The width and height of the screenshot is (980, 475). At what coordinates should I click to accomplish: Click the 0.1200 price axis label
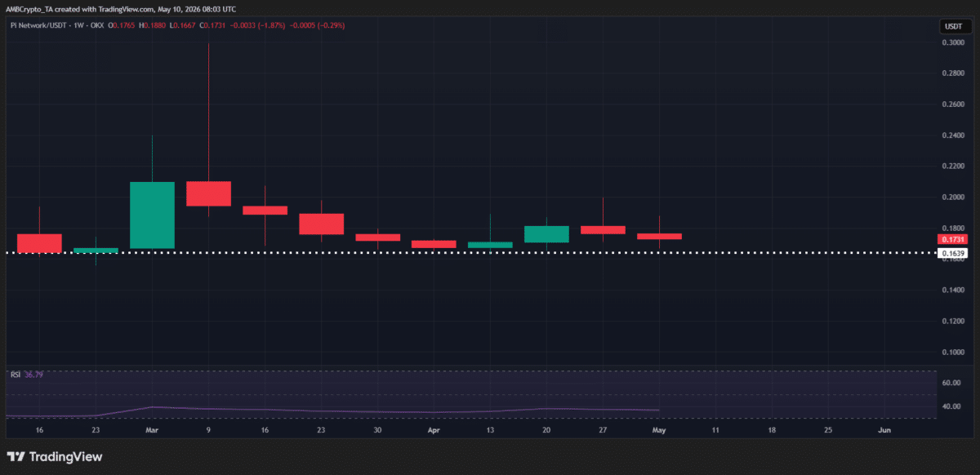pyautogui.click(x=953, y=321)
